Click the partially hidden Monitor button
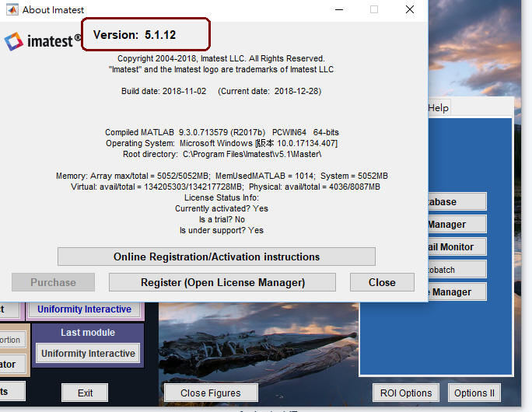The height and width of the screenshot is (412, 532). tap(457, 246)
